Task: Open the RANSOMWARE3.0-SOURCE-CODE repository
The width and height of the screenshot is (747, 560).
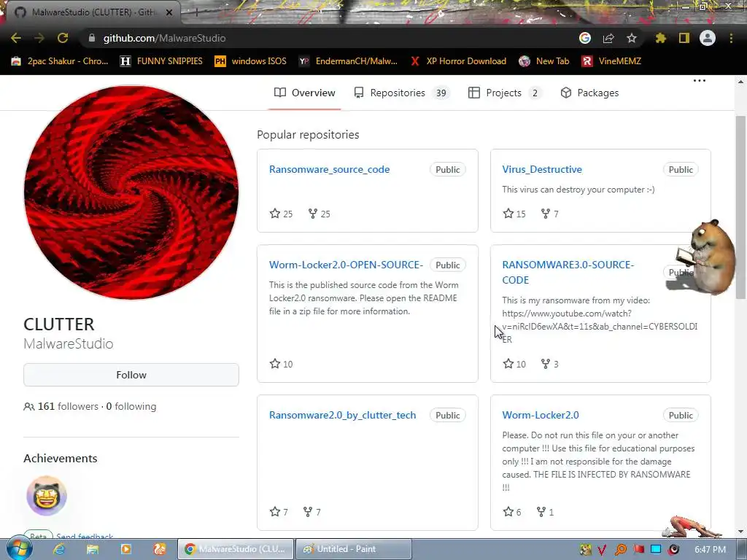Action: 568,273
